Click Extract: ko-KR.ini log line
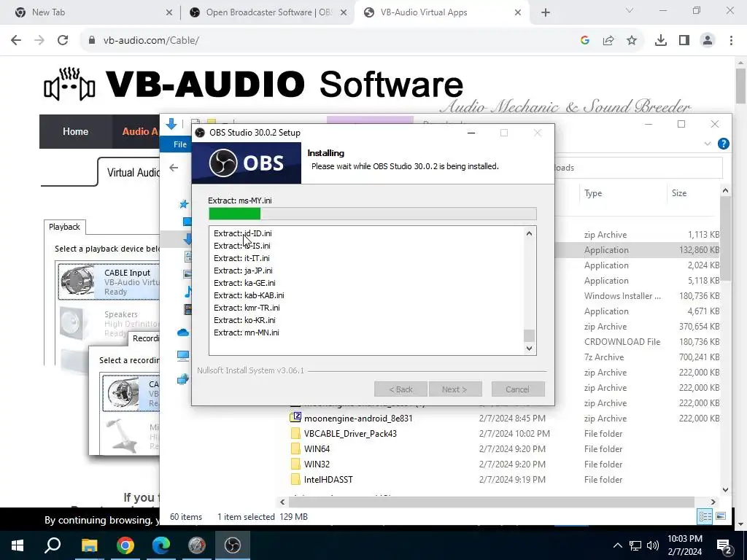Screen dimensions: 747x560 click(x=244, y=320)
